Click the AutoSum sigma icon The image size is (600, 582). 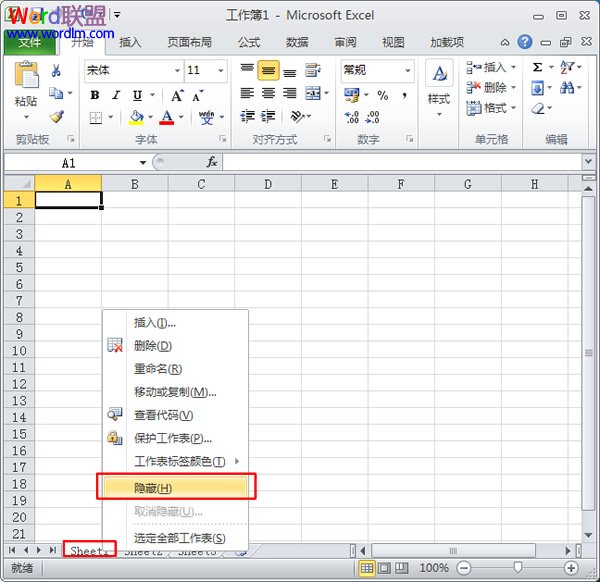537,67
